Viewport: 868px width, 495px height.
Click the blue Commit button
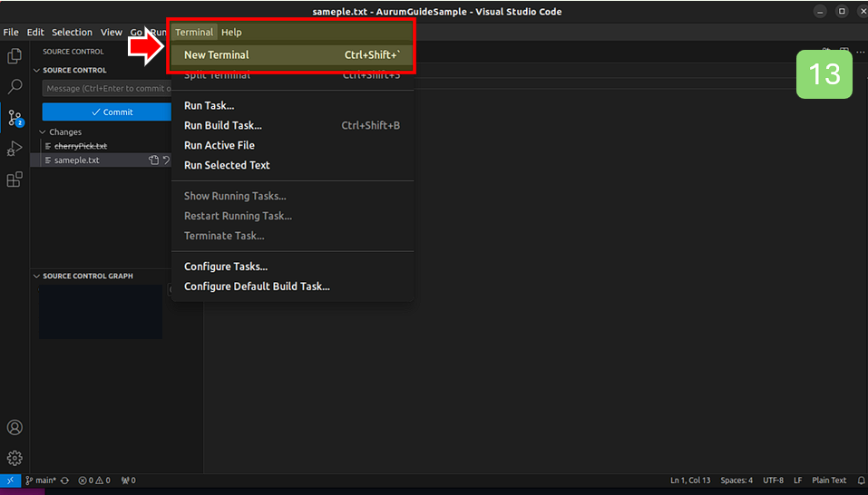click(x=107, y=112)
